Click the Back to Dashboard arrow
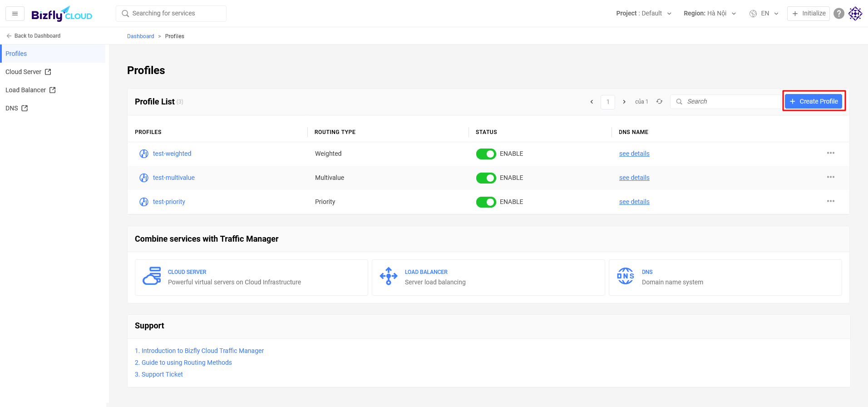 pyautogui.click(x=9, y=36)
